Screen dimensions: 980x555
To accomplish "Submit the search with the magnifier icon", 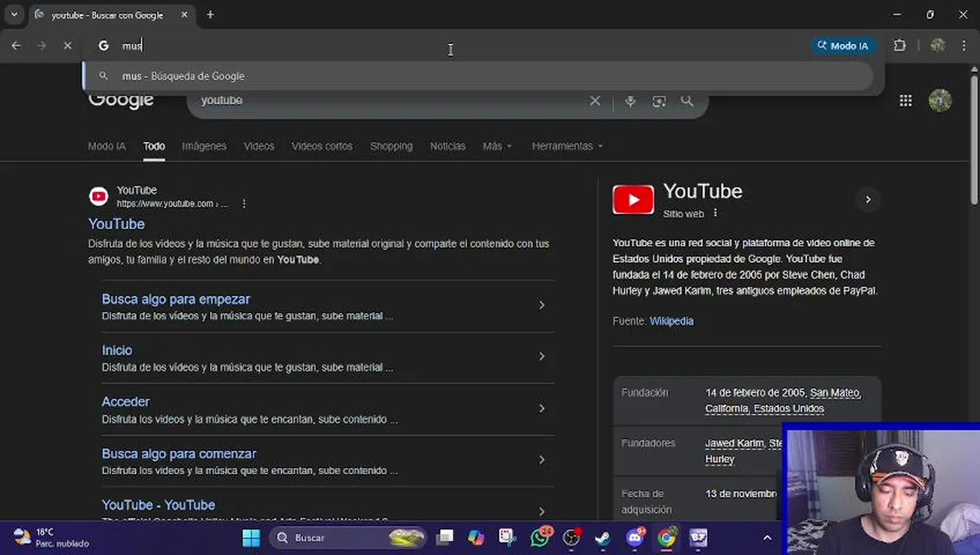I will click(686, 101).
